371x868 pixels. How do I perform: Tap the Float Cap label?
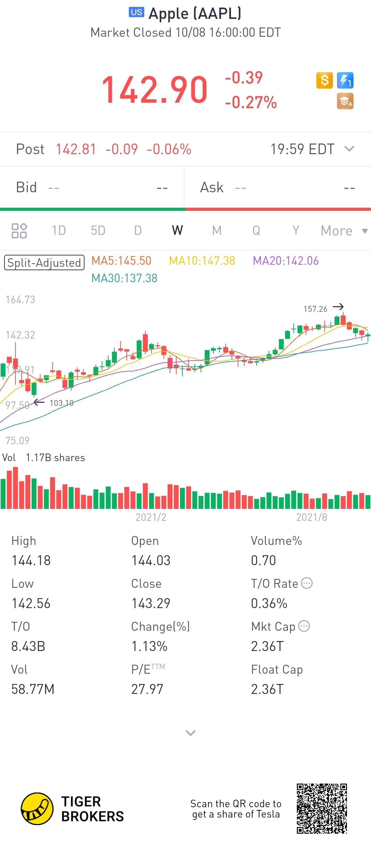(277, 670)
